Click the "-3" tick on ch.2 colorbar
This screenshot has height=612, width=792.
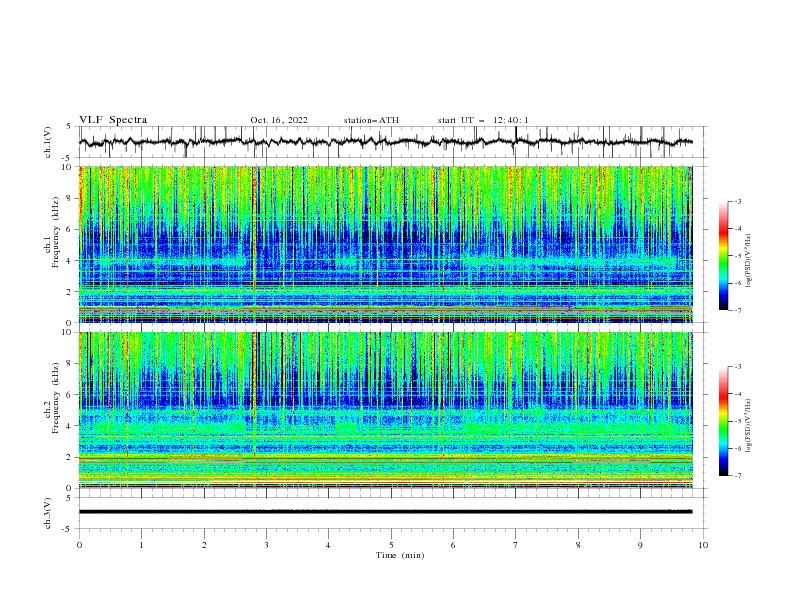(738, 367)
